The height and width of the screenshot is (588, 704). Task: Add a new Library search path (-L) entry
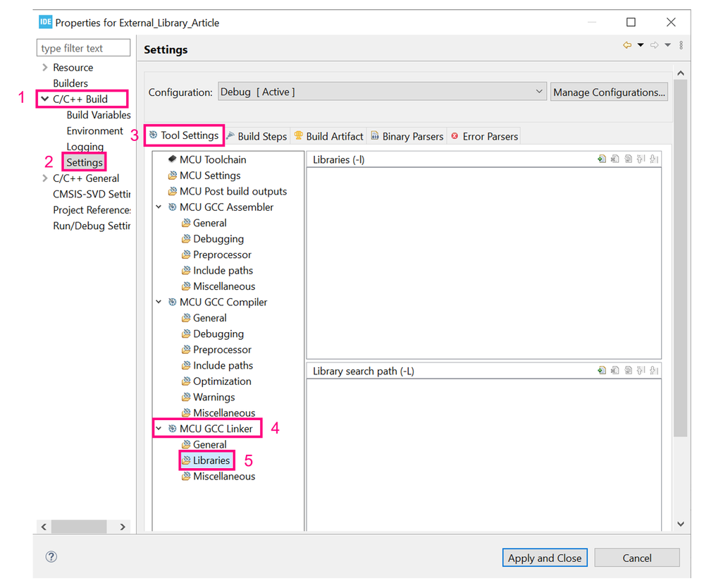point(602,371)
